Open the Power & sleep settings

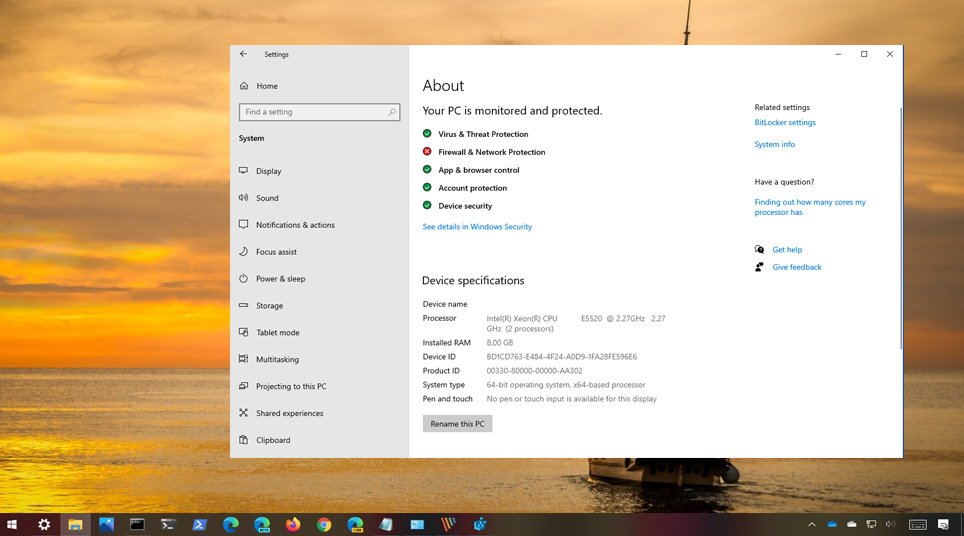pyautogui.click(x=280, y=279)
